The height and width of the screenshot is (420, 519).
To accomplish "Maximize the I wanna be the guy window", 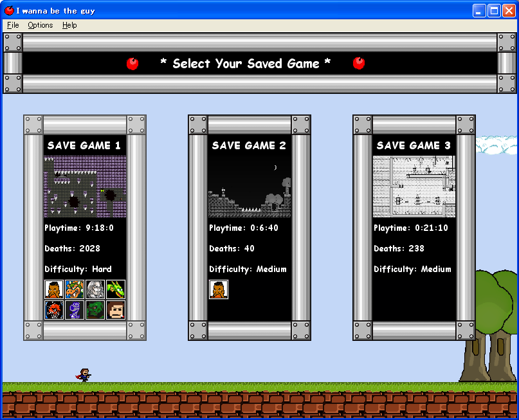I will click(494, 10).
